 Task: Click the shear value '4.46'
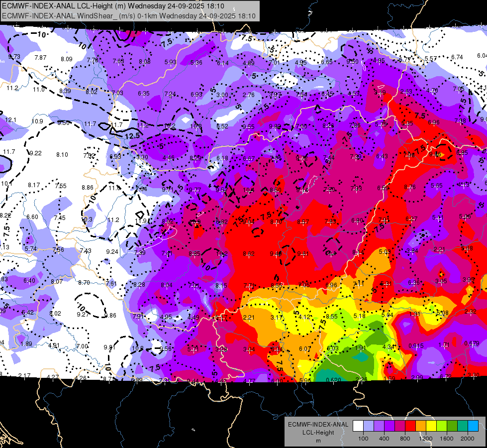pos(169,158)
